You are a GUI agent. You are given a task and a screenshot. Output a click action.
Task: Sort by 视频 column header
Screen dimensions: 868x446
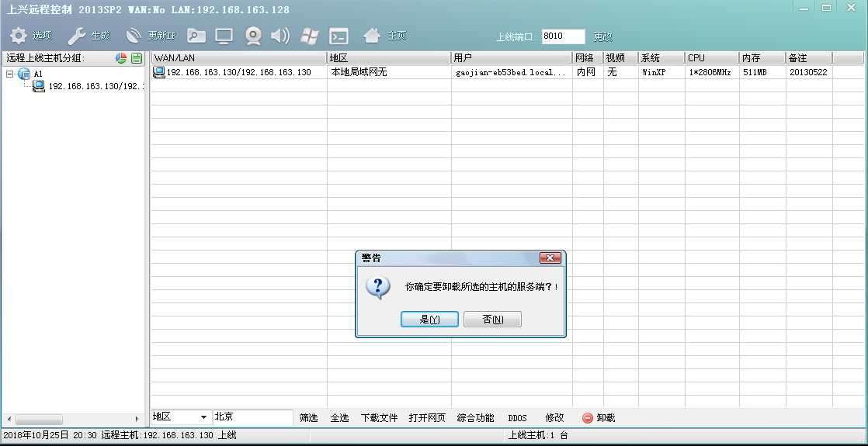point(621,58)
